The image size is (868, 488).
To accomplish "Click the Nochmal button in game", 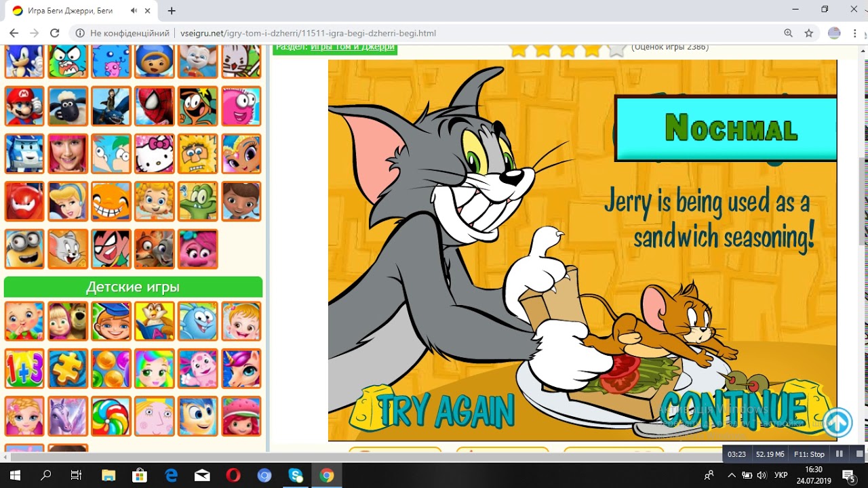I will point(726,129).
